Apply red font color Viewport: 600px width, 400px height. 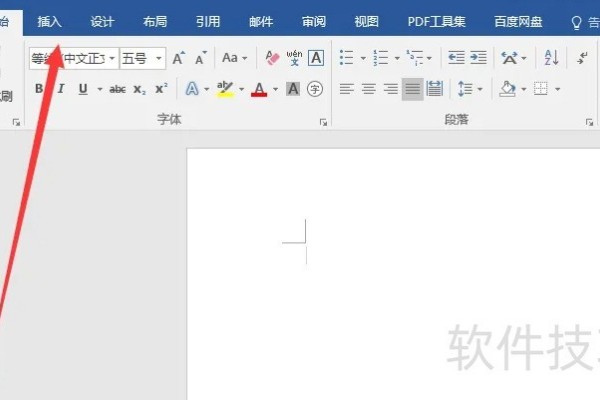click(259, 90)
